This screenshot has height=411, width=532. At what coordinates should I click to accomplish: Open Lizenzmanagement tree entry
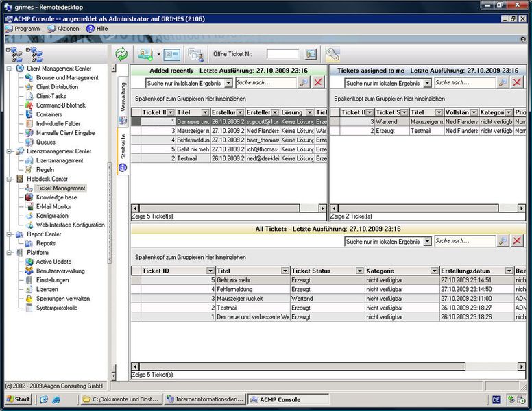coord(59,160)
